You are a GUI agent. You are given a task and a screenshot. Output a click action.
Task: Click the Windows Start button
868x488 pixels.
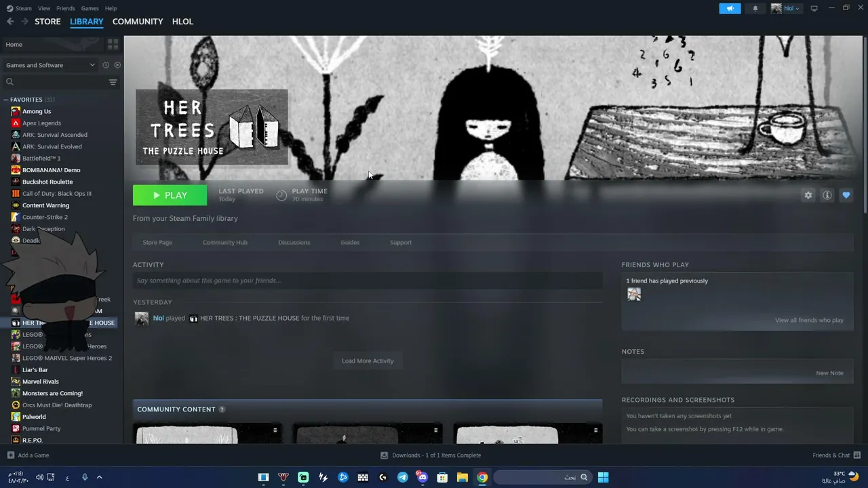click(603, 477)
